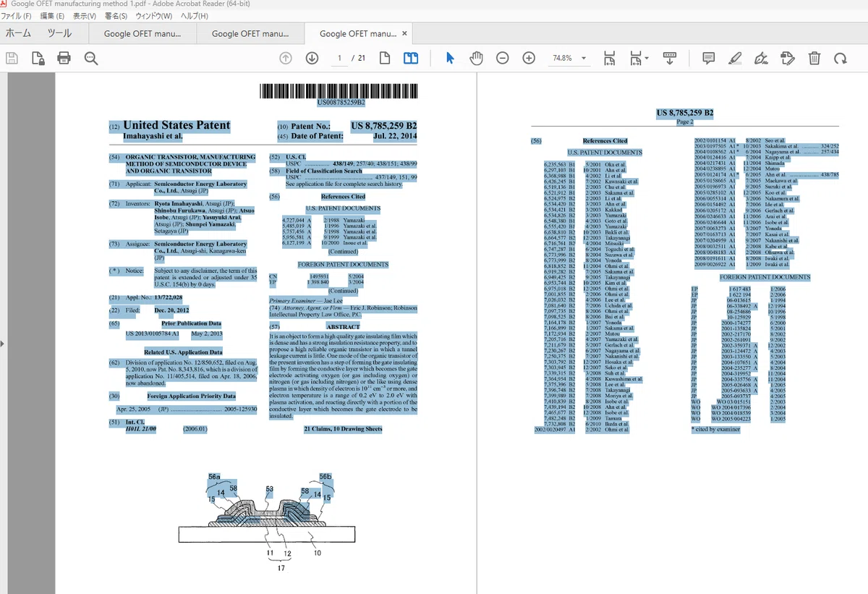This screenshot has width=868, height=594.
Task: Expand the left navigation pane arrow
Action: [3, 343]
